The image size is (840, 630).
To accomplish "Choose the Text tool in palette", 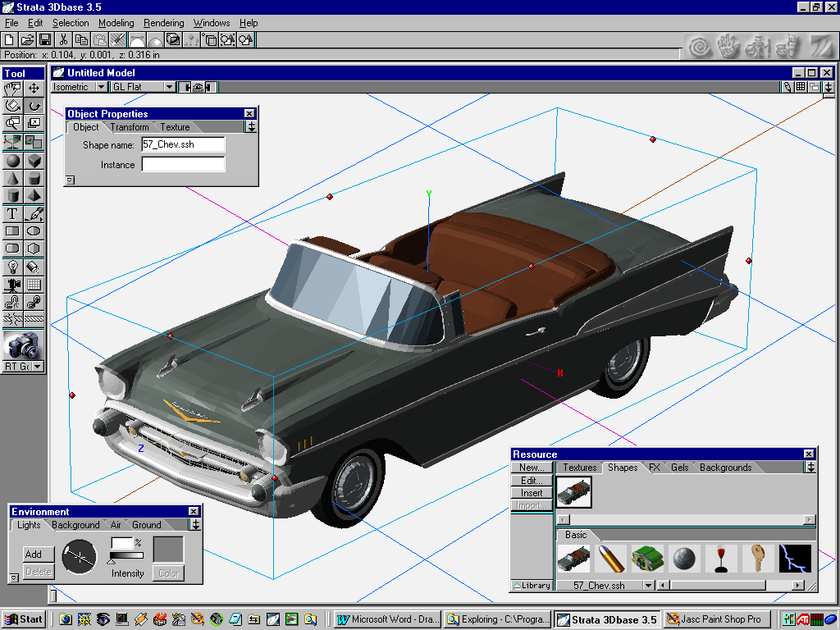I will (13, 214).
